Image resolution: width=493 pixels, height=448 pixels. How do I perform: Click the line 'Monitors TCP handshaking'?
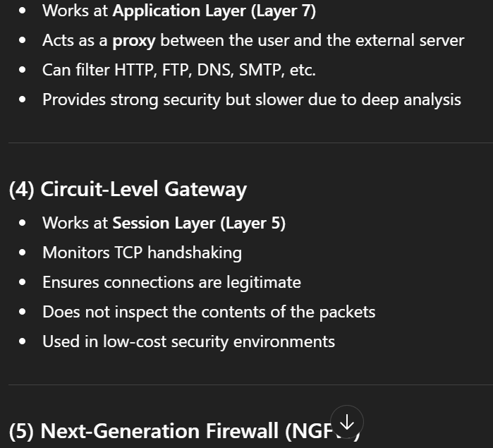[142, 253]
